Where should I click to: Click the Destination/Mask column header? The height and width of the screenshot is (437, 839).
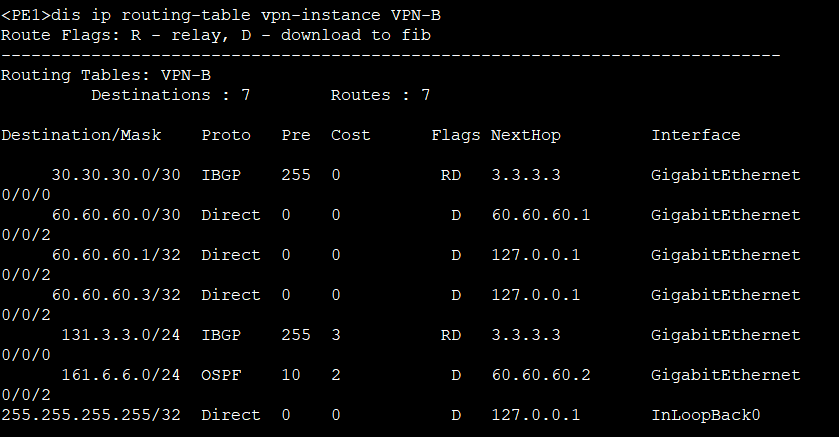pos(81,135)
